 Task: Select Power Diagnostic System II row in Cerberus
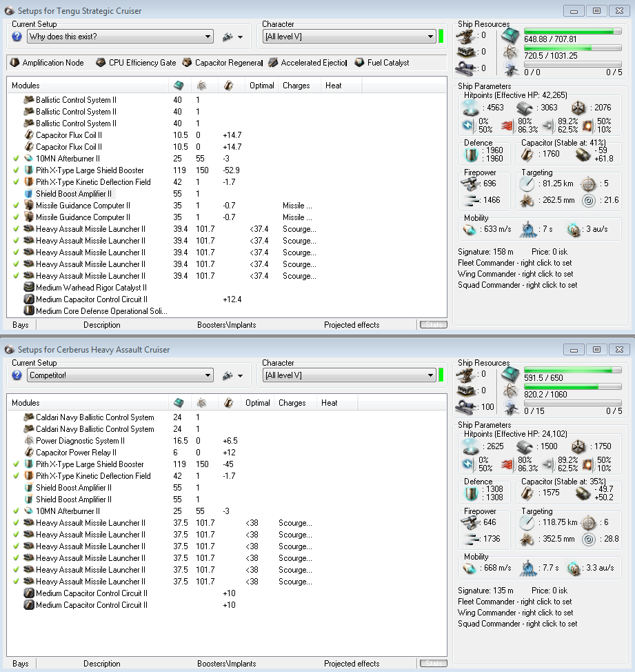pyautogui.click(x=227, y=441)
